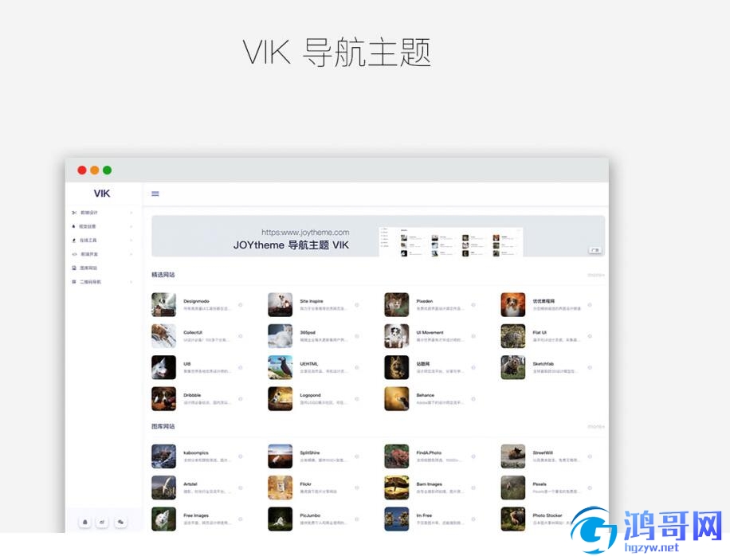Click the info icon next to Dribbble
Image resolution: width=730 pixels, height=560 pixels.
click(x=241, y=399)
